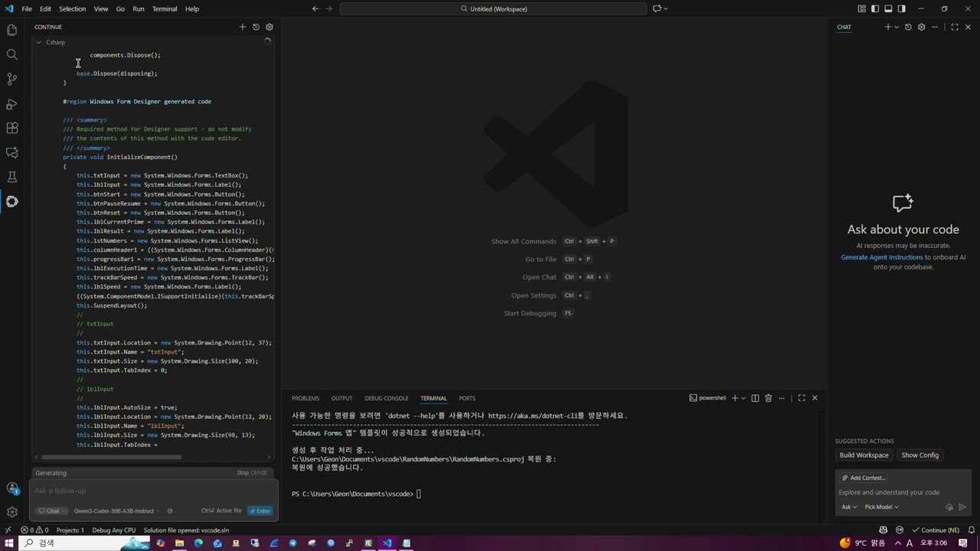980x551 pixels.
Task: Switch to the DEBUG CONSOLE tab
Action: coord(387,398)
